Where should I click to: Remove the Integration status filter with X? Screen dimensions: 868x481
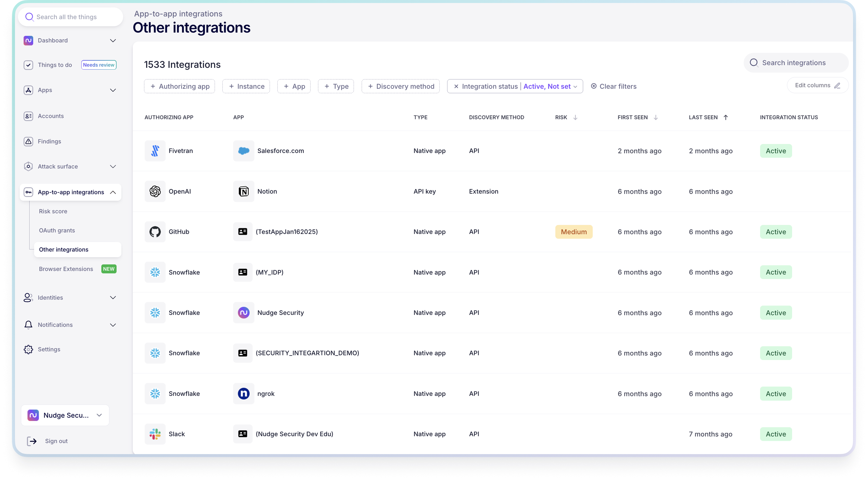[x=456, y=87]
